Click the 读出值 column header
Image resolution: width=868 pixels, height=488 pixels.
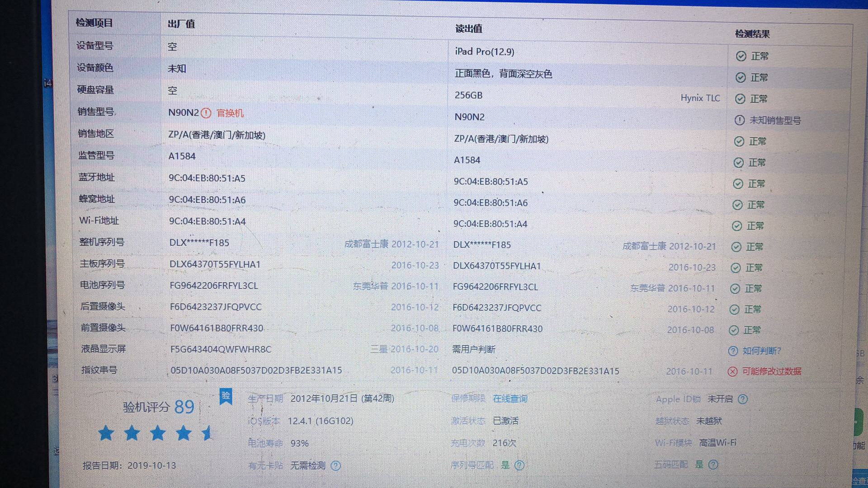click(x=468, y=29)
